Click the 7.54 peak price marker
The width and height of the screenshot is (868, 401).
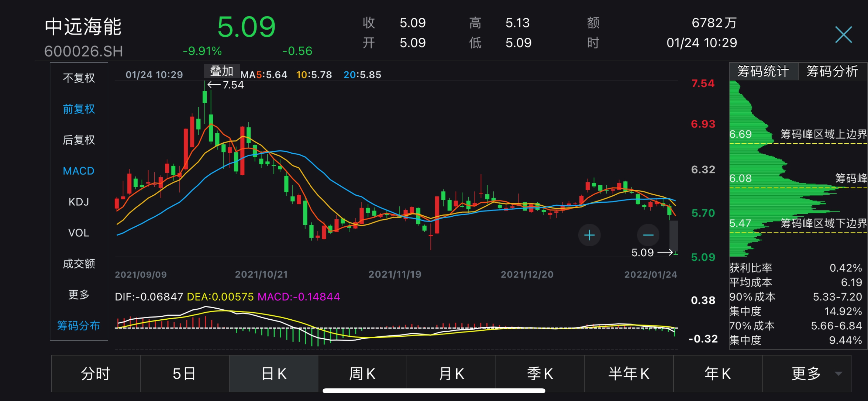tap(225, 85)
